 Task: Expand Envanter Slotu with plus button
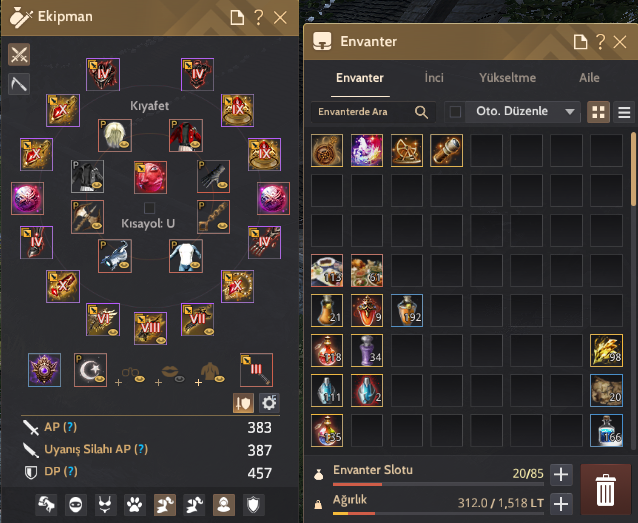(561, 475)
